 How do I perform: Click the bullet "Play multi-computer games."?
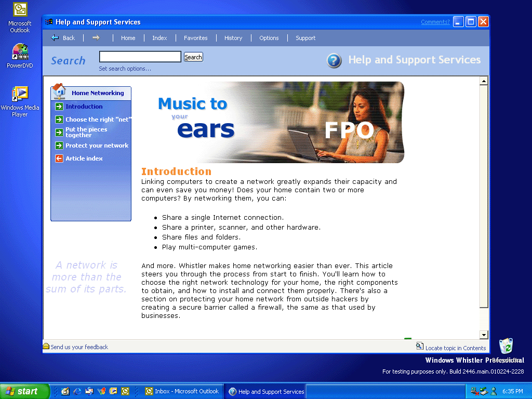coord(210,247)
